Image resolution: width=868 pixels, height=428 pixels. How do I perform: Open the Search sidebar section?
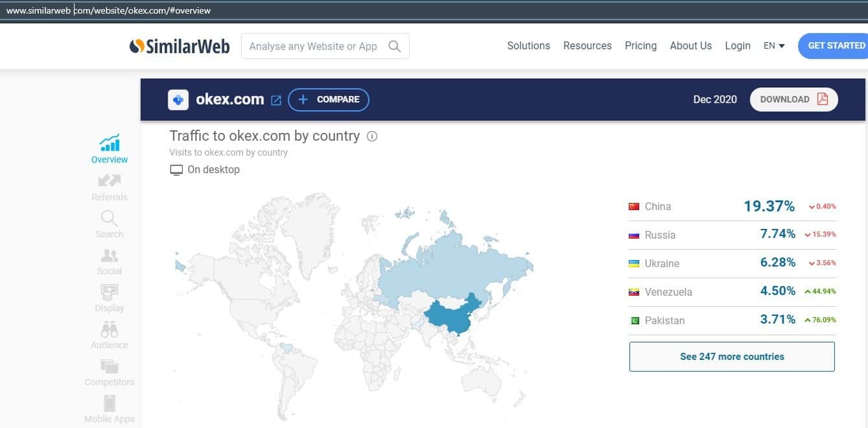click(x=110, y=224)
